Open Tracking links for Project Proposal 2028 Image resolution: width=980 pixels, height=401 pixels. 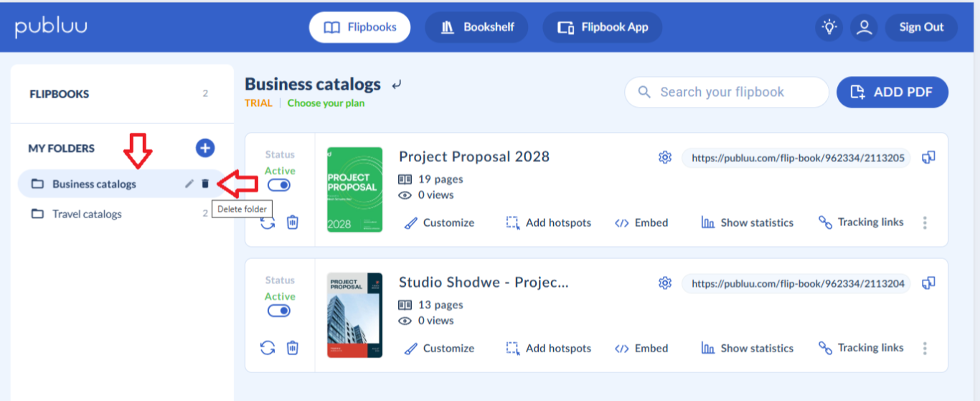(861, 222)
